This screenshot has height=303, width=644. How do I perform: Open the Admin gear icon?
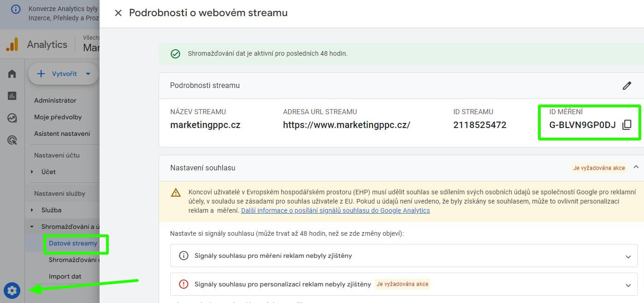click(x=12, y=291)
